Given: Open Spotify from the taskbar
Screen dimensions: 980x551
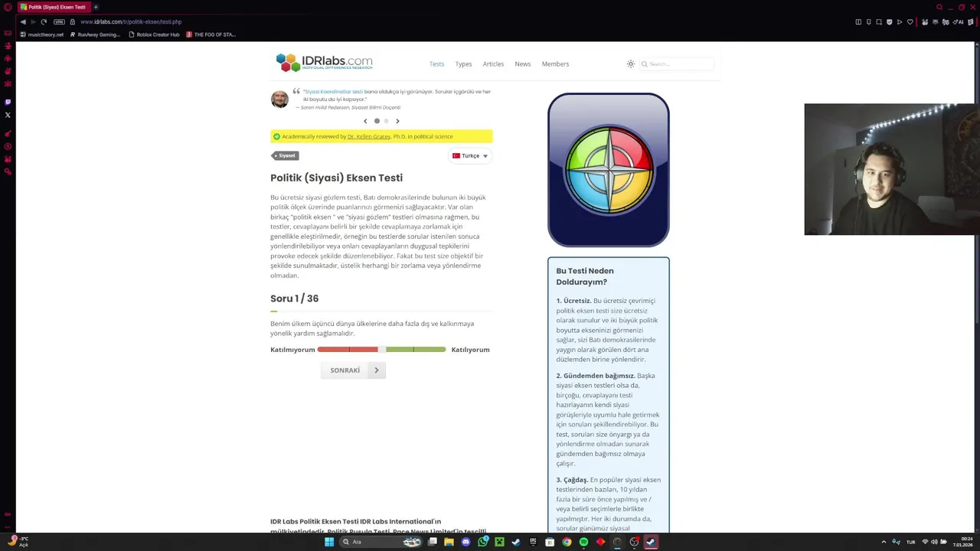Looking at the screenshot, I should point(583,542).
